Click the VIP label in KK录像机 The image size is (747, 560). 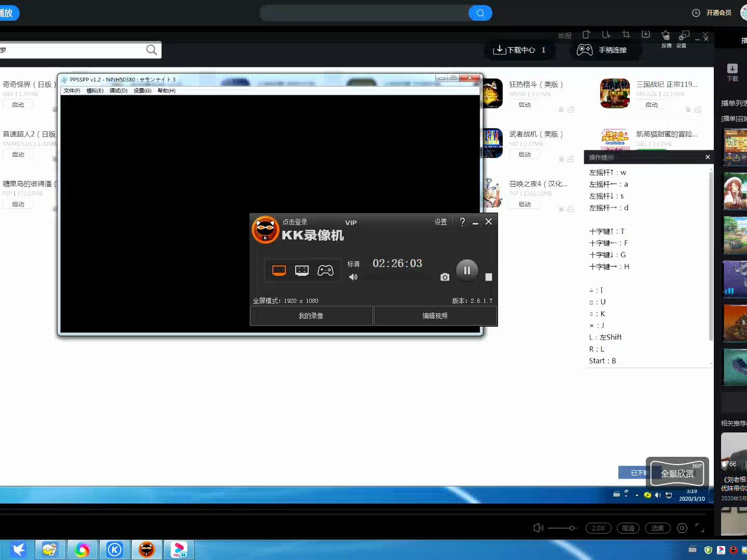pos(351,223)
